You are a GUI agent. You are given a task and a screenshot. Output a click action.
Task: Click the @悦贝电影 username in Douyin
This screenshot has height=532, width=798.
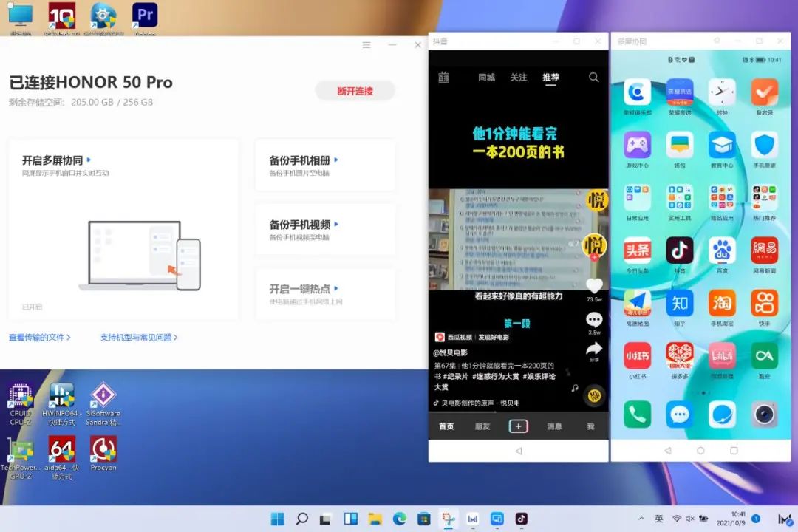pos(450,352)
